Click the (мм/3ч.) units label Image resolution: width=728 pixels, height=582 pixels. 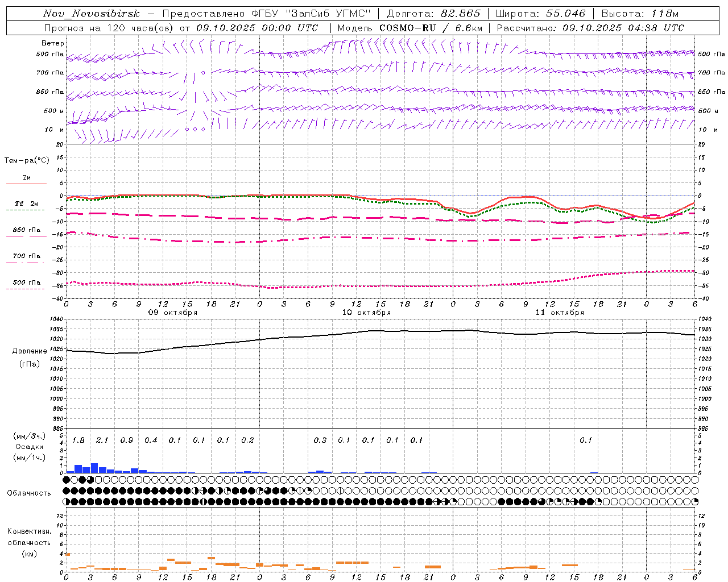point(29,436)
